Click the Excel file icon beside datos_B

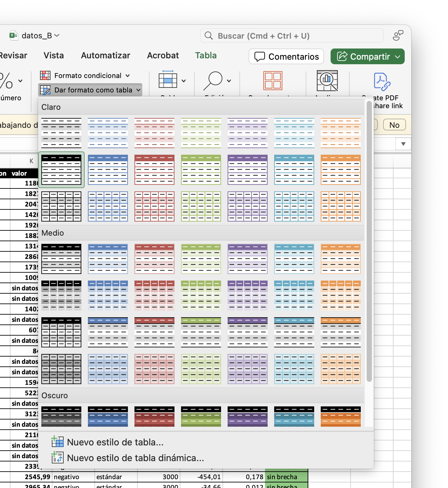[x=13, y=35]
